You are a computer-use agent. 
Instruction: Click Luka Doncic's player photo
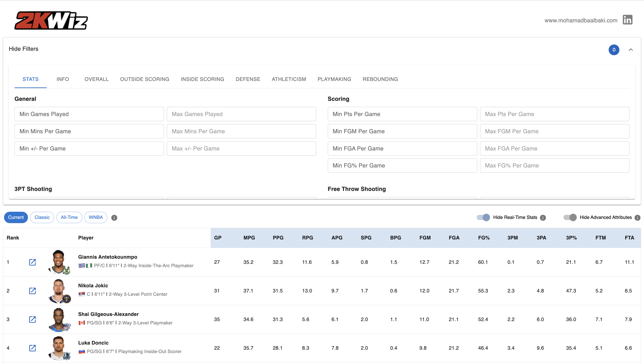59,348
